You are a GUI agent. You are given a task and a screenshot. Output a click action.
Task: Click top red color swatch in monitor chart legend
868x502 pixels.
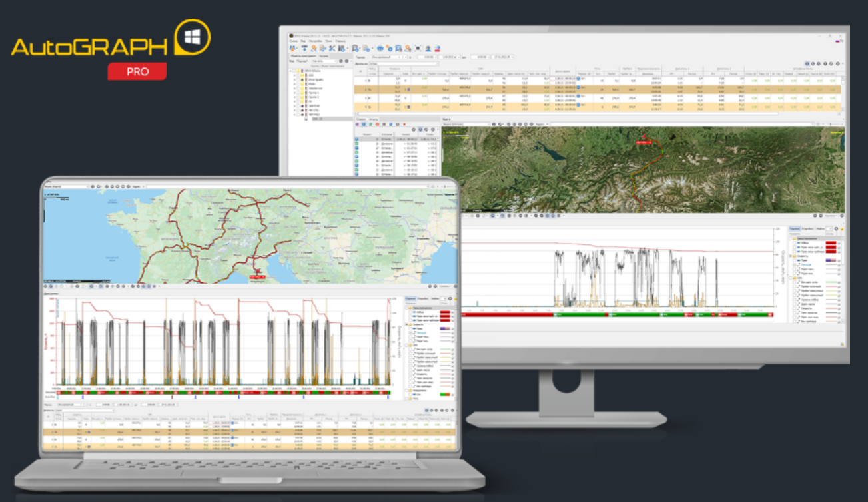click(831, 243)
